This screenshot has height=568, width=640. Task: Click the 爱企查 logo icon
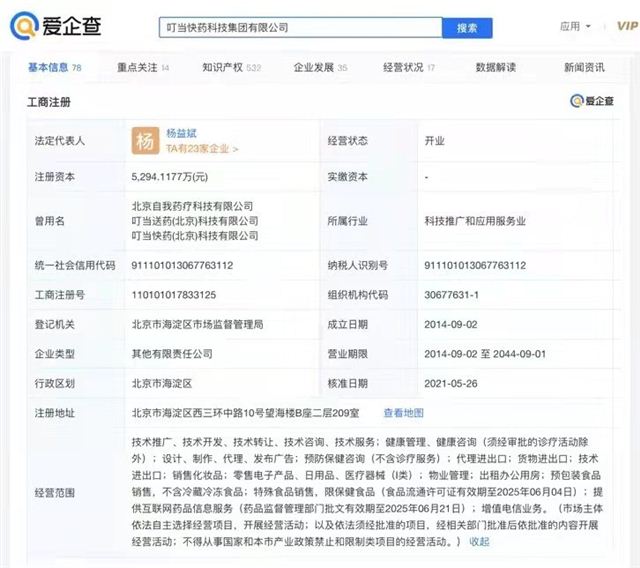(x=24, y=26)
